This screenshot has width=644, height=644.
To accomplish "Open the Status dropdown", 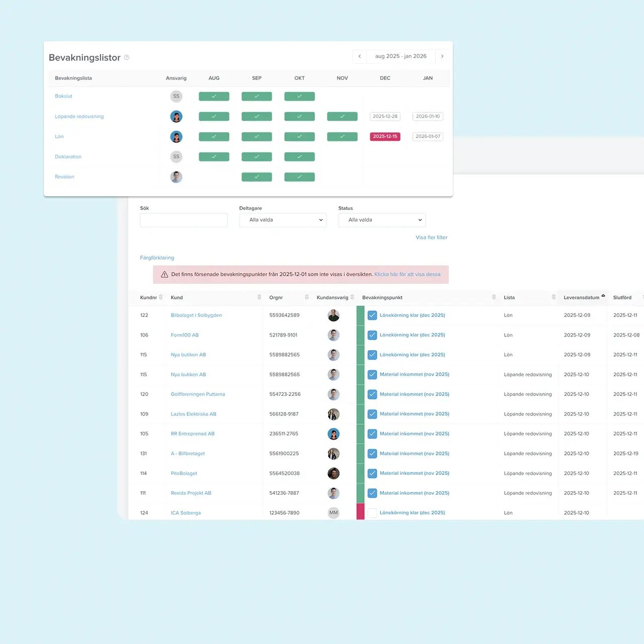I will [382, 220].
